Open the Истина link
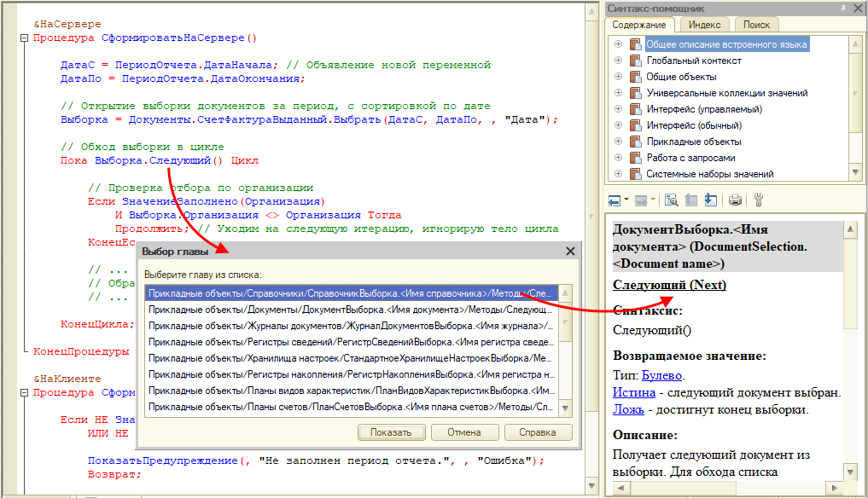Image resolution: width=868 pixels, height=498 pixels. pyautogui.click(x=634, y=392)
